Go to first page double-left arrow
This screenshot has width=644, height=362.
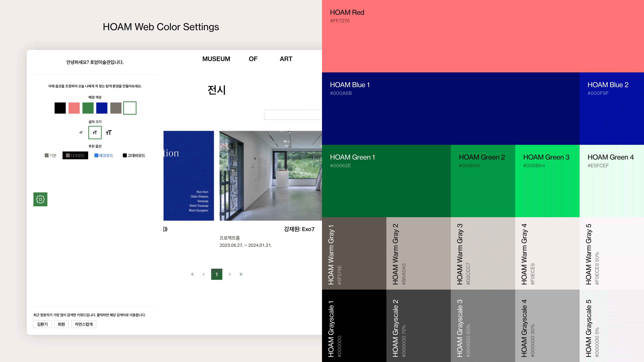[192, 274]
